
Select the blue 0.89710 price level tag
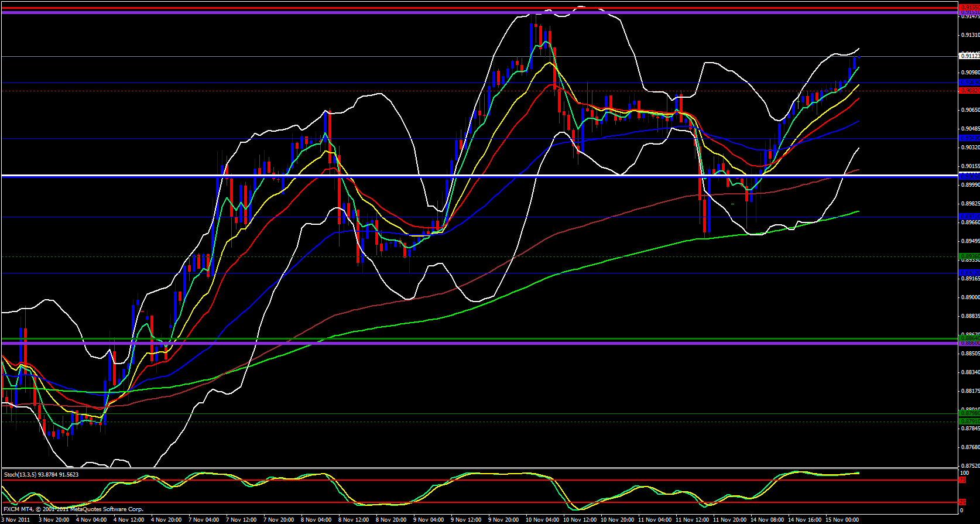968,217
